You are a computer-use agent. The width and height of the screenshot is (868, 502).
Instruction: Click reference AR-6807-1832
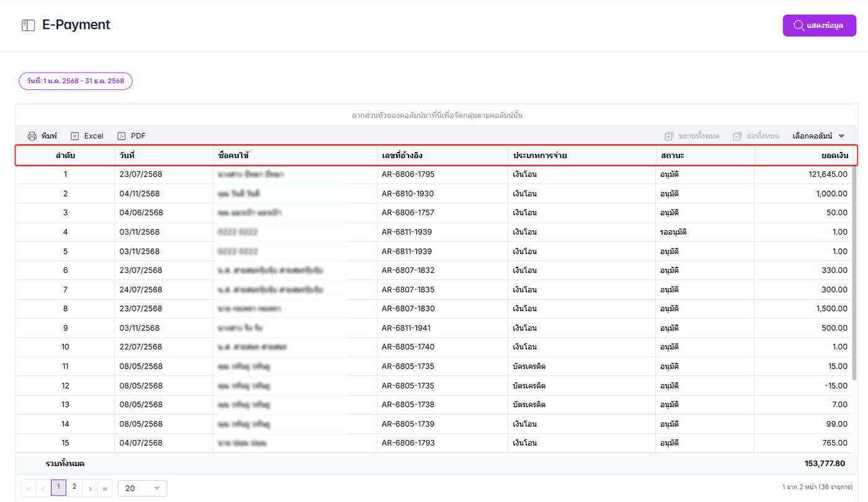tap(408, 270)
